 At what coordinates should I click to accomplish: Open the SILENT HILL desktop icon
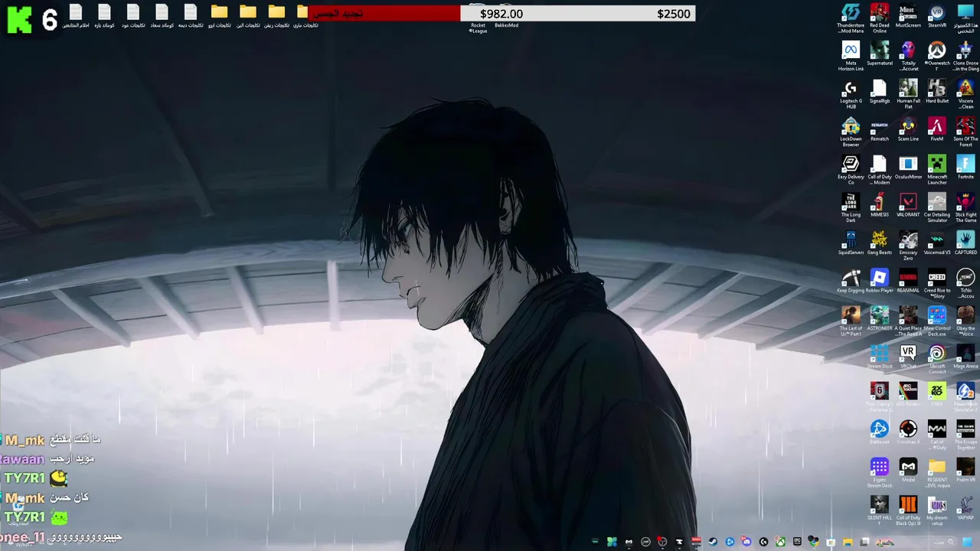[879, 511]
